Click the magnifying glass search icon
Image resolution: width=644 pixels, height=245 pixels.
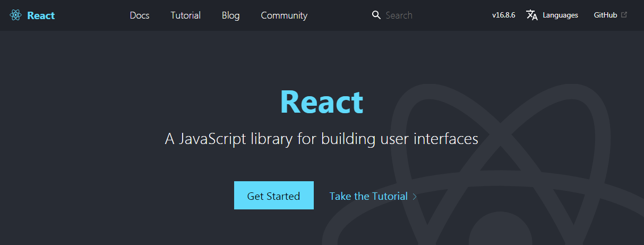coord(376,15)
